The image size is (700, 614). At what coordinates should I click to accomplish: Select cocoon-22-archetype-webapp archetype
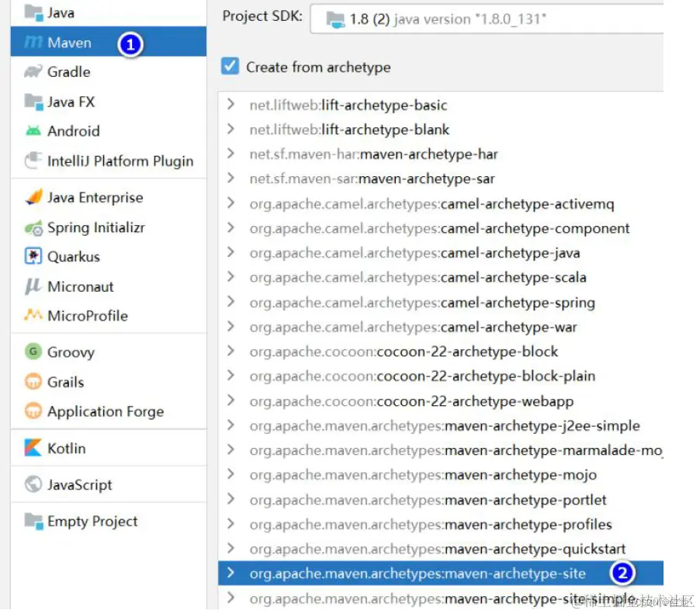pyautogui.click(x=441, y=401)
